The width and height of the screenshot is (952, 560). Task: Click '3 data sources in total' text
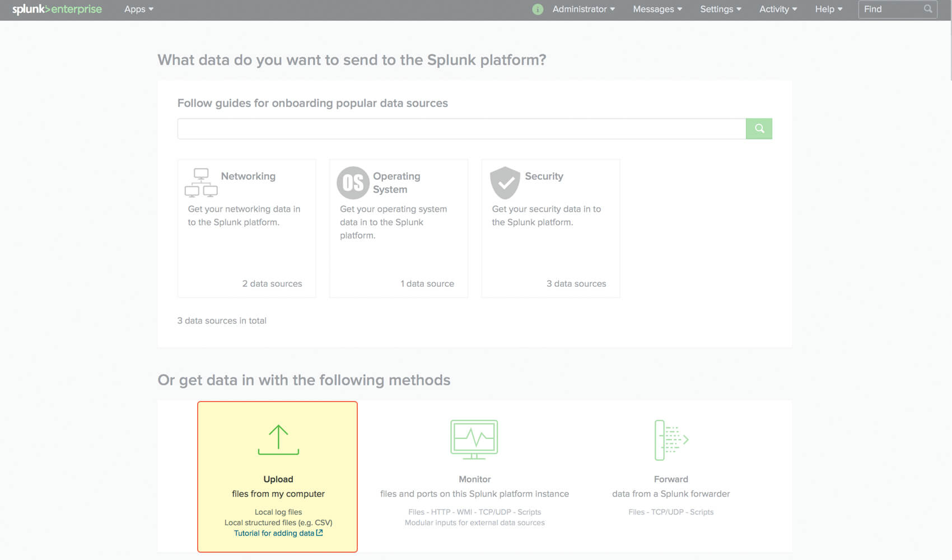222,321
